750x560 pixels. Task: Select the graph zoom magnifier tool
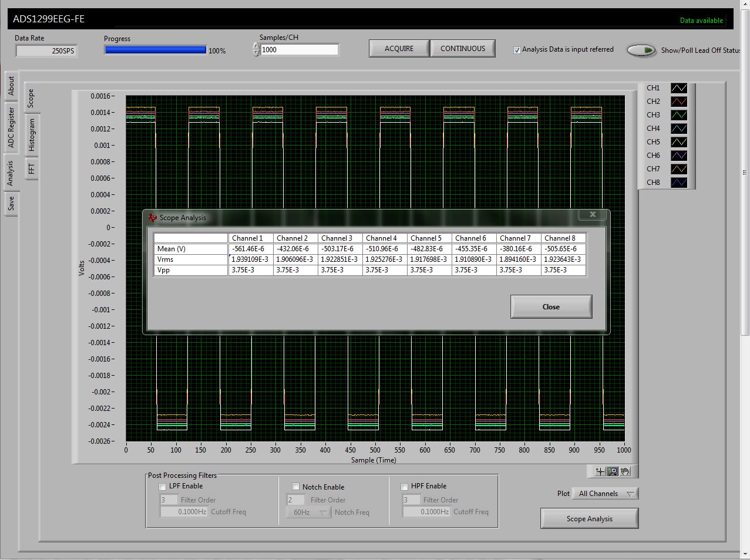pyautogui.click(x=613, y=471)
